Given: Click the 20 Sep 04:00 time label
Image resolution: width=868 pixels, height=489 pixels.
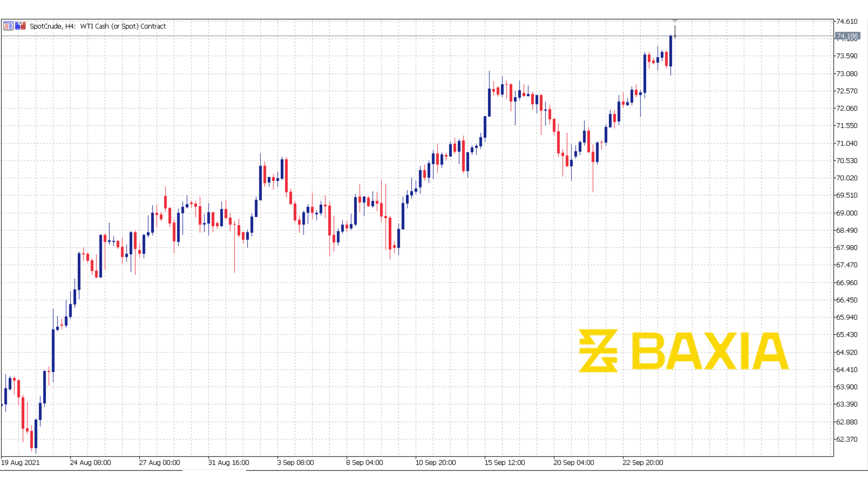Looking at the screenshot, I should (x=574, y=462).
